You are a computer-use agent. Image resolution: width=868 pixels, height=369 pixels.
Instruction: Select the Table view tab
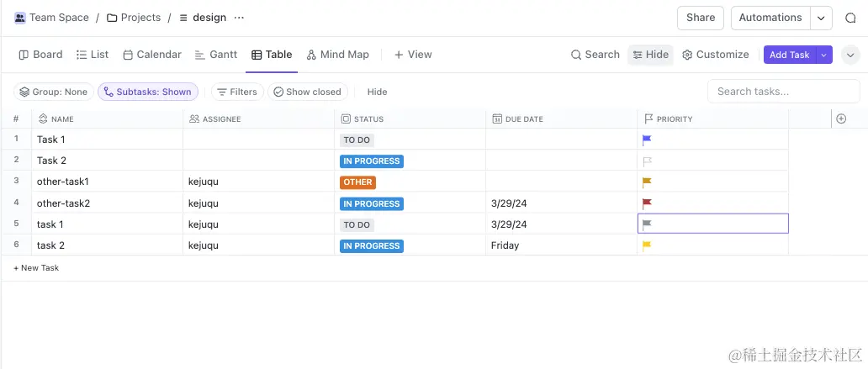[272, 55]
